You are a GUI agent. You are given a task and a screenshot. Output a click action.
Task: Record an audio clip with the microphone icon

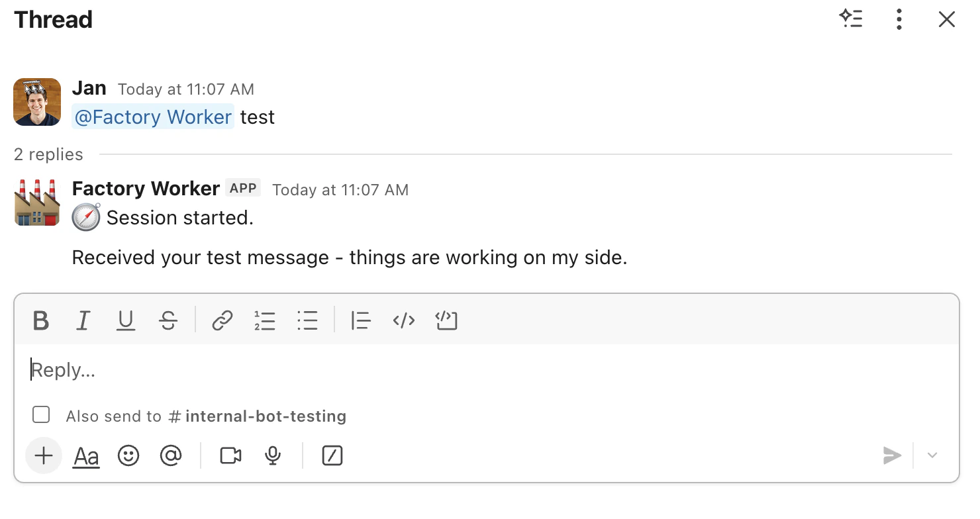[272, 455]
